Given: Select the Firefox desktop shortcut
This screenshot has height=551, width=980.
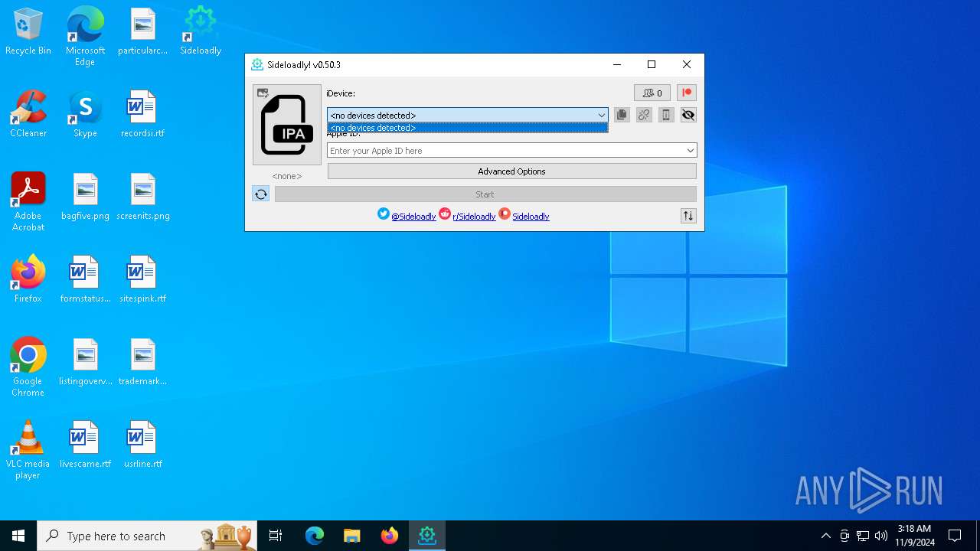Looking at the screenshot, I should (x=28, y=280).
